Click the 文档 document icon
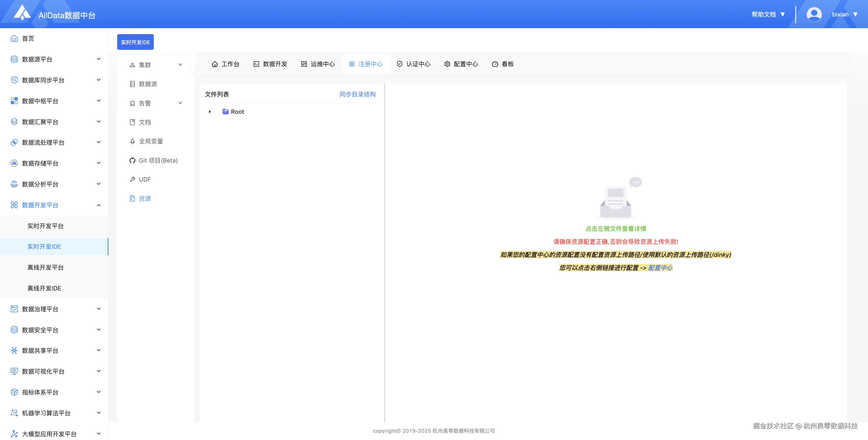The width and height of the screenshot is (868, 440). tap(132, 122)
